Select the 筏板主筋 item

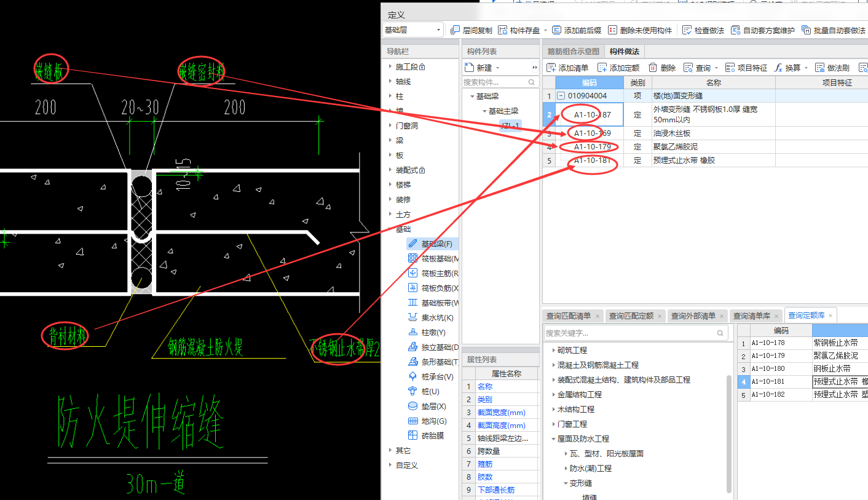433,274
